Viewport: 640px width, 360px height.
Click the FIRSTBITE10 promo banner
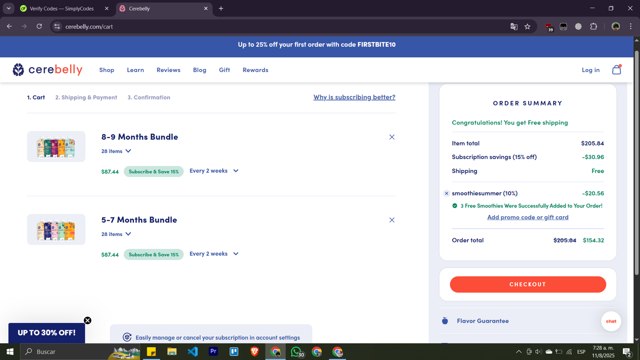[317, 44]
